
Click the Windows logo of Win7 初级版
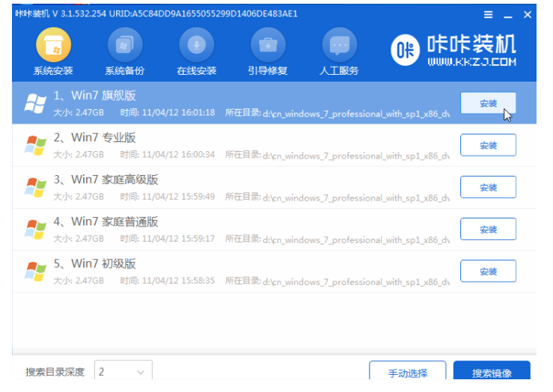(x=35, y=272)
